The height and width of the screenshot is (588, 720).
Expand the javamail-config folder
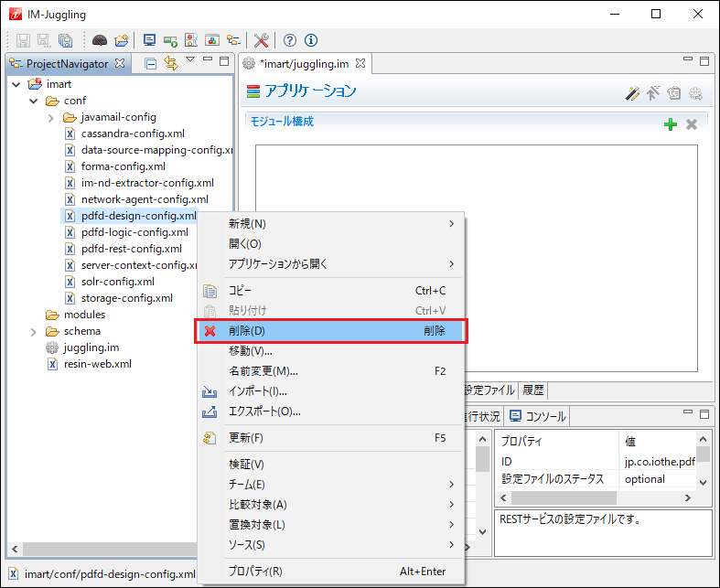tap(50, 118)
